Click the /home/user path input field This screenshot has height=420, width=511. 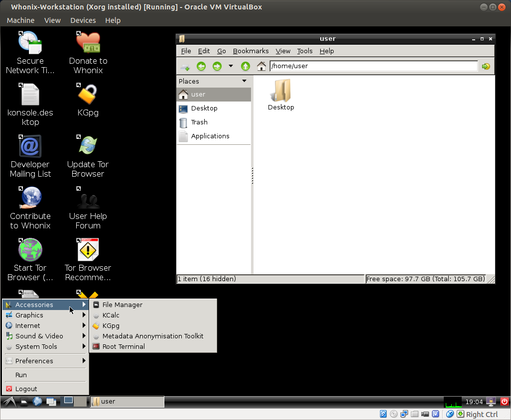(x=374, y=66)
